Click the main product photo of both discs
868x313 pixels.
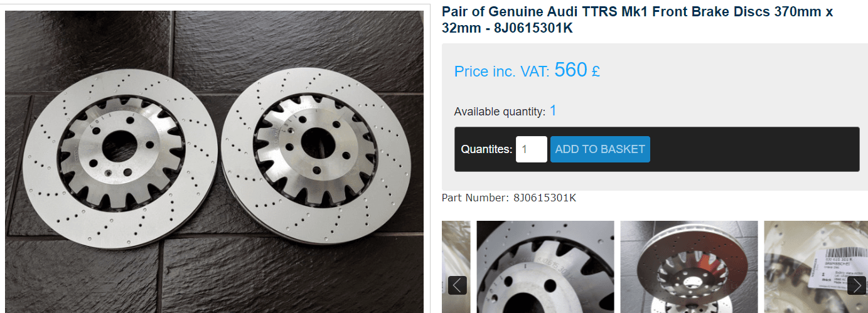point(214,161)
